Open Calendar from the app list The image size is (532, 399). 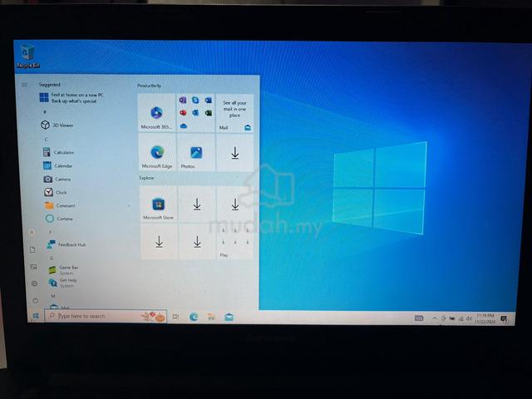(57, 165)
